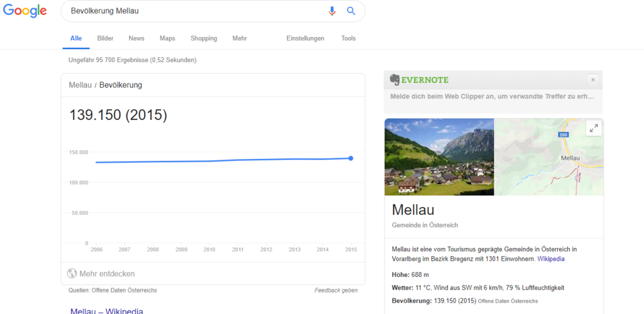Go to the Shopping tab
644x314 pixels.
click(x=204, y=38)
